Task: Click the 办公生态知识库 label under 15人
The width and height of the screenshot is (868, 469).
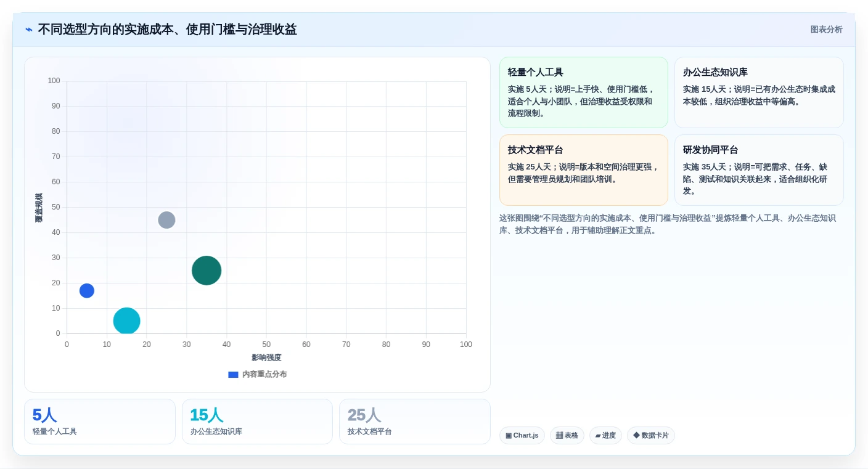Action: tap(216, 432)
